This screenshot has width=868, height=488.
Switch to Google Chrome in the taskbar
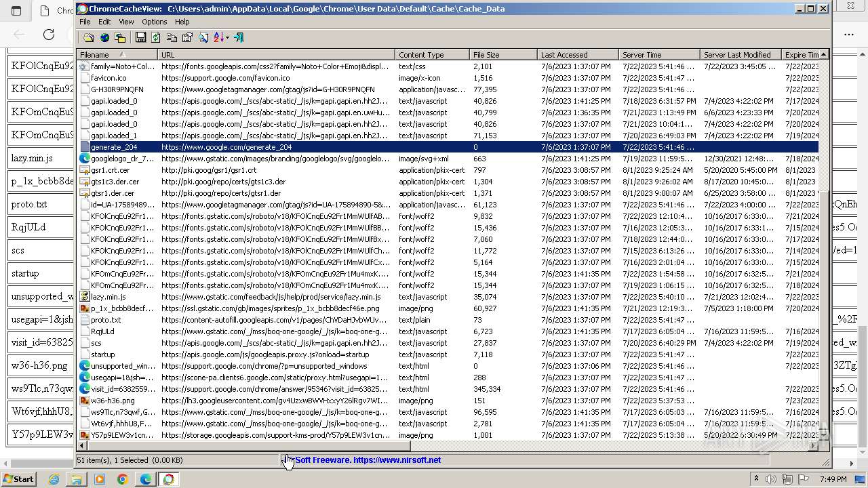(x=123, y=479)
